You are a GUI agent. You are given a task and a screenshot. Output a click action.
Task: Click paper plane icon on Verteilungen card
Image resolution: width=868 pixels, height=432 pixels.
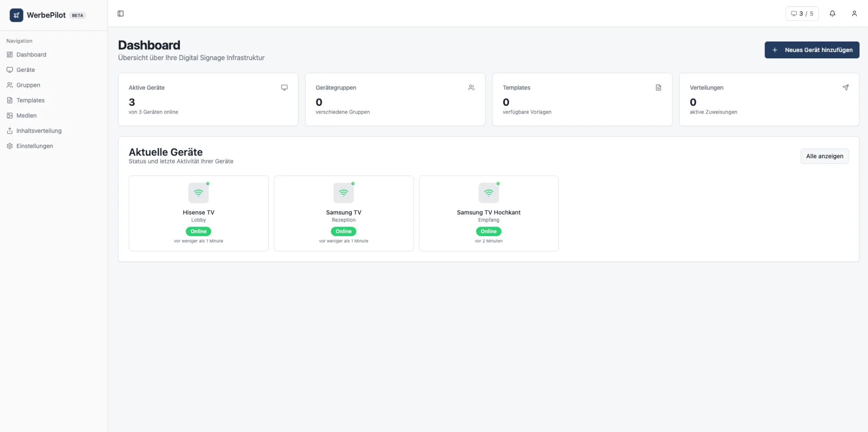pyautogui.click(x=845, y=87)
